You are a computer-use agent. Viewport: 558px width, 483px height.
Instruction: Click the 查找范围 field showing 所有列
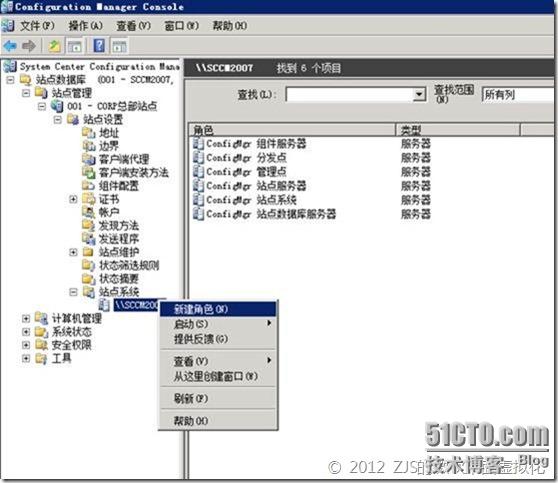point(518,95)
